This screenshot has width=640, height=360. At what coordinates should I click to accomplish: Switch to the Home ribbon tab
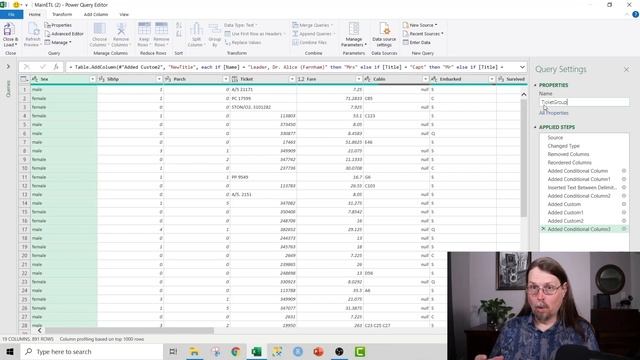click(35, 14)
